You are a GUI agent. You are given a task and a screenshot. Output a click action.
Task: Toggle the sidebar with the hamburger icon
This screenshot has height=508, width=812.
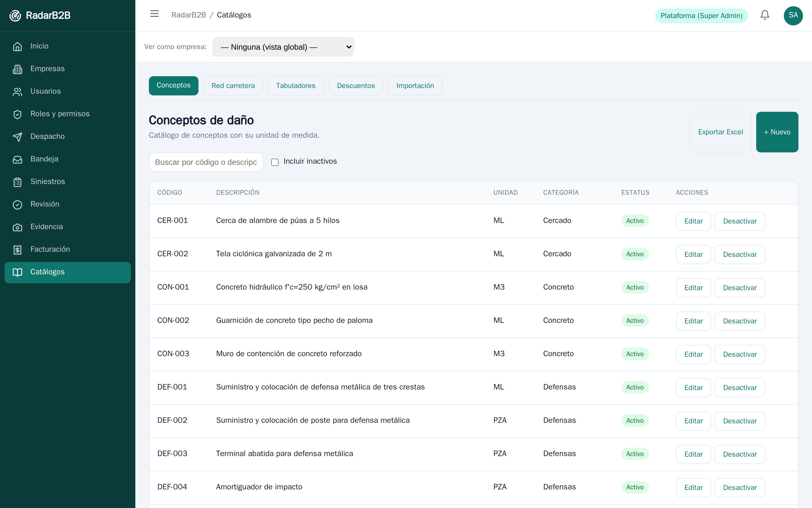[154, 14]
